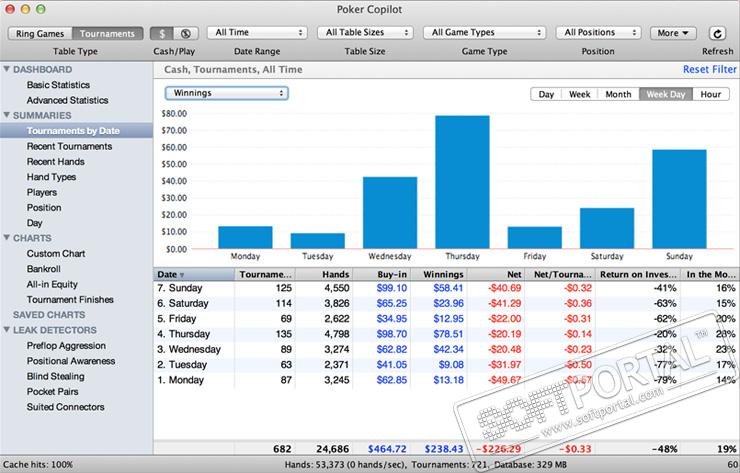Open Advanced Statistics in sidebar
The height and width of the screenshot is (473, 740).
pyautogui.click(x=67, y=100)
